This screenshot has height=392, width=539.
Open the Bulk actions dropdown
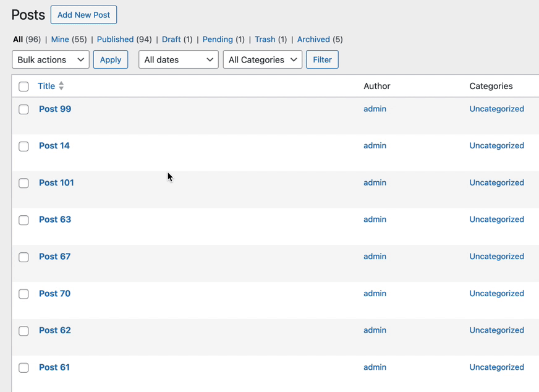point(51,60)
